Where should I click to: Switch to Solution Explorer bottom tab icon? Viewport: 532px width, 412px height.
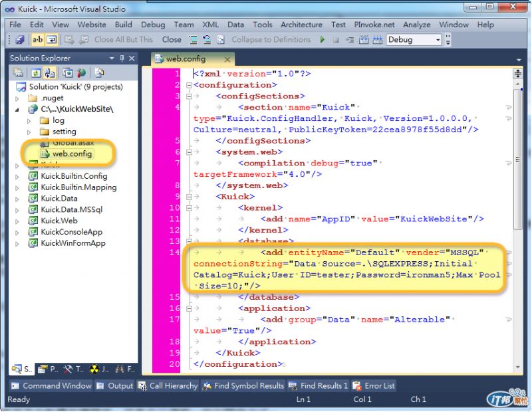click(x=22, y=369)
